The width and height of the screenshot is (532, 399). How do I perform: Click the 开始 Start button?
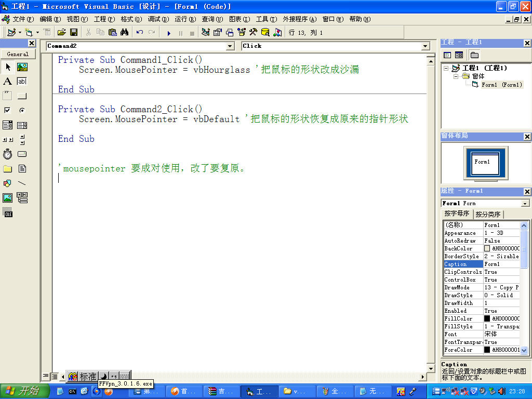coord(25,391)
